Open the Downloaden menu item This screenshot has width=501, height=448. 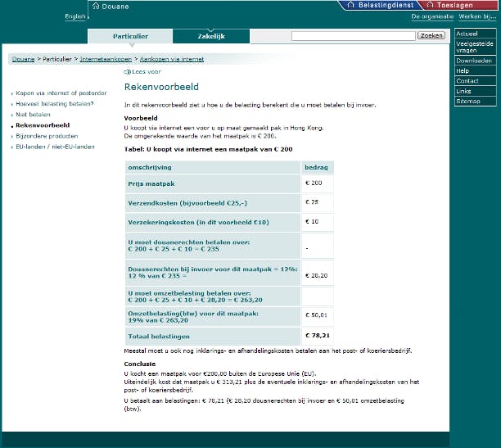coord(475,61)
